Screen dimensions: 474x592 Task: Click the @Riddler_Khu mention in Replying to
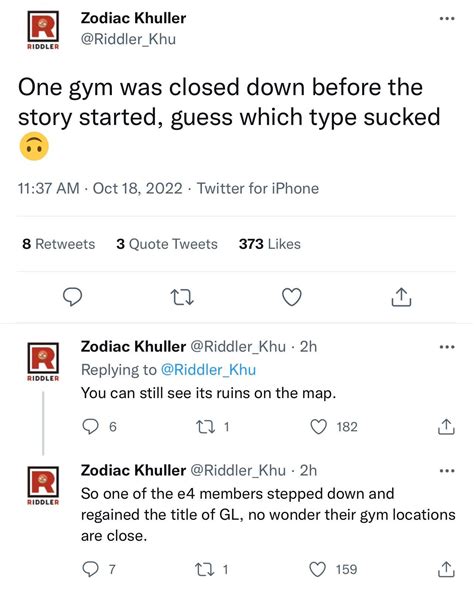(208, 370)
